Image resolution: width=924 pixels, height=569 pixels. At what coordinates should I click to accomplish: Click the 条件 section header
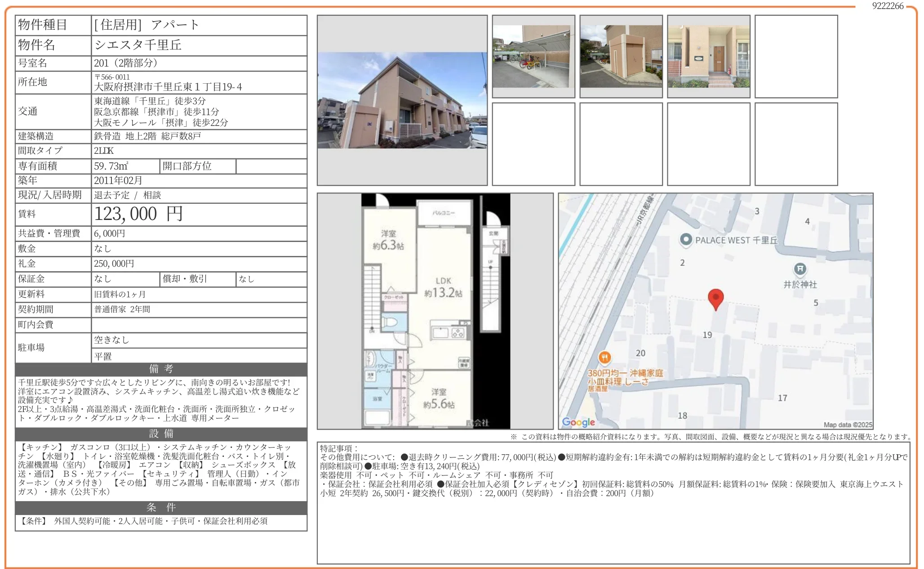click(x=161, y=507)
